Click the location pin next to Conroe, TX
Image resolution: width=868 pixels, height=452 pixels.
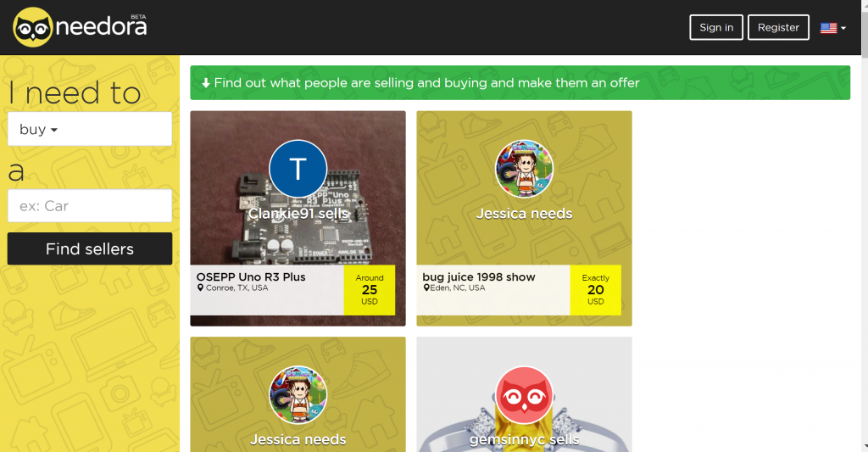pos(200,288)
